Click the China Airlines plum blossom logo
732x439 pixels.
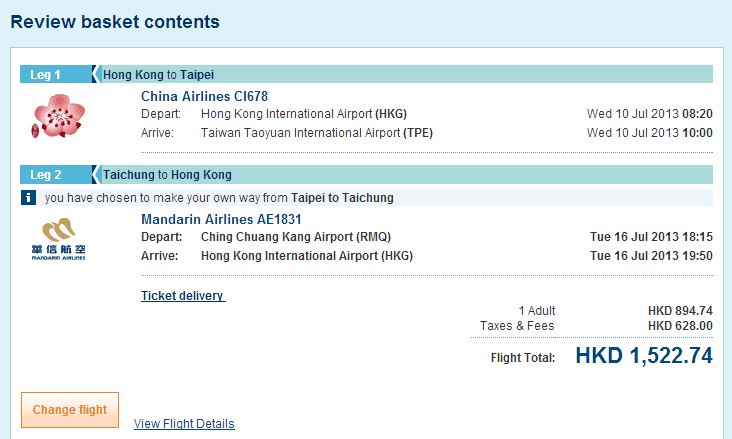(x=59, y=115)
